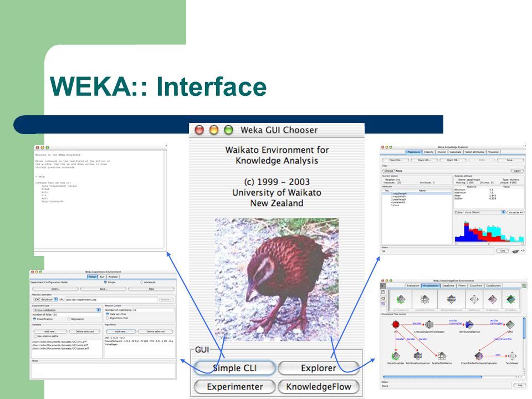Screen dimensions: 532x399
Task: Click the StripChart icon in the palette
Action: (510, 299)
